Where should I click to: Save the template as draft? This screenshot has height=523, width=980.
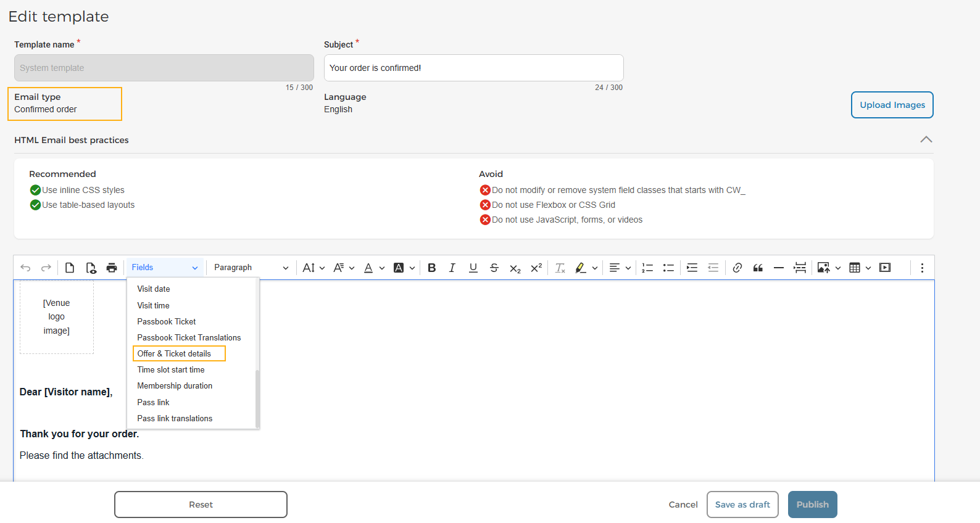742,504
